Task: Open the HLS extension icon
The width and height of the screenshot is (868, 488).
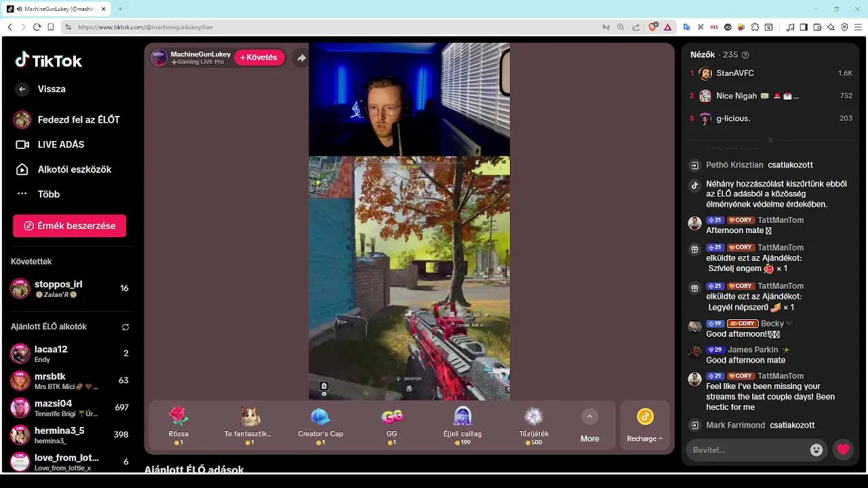Action: point(714,27)
